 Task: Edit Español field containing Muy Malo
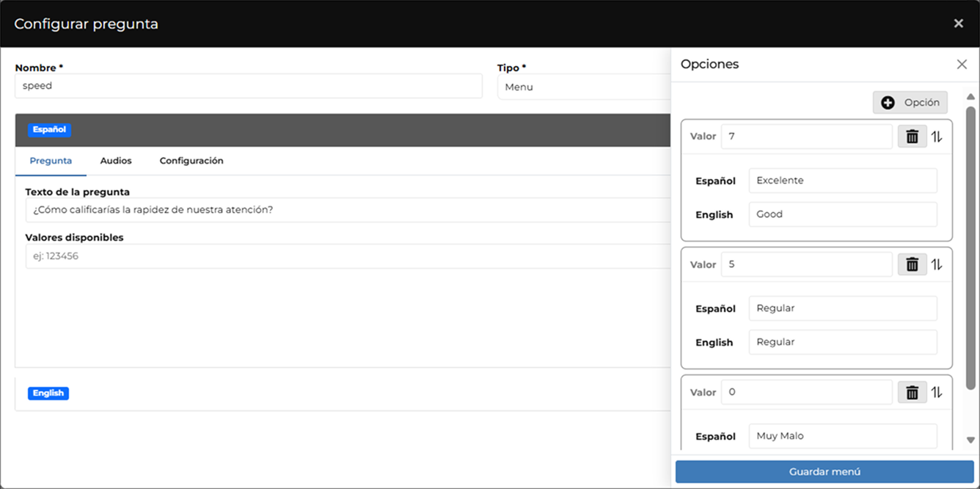point(843,436)
